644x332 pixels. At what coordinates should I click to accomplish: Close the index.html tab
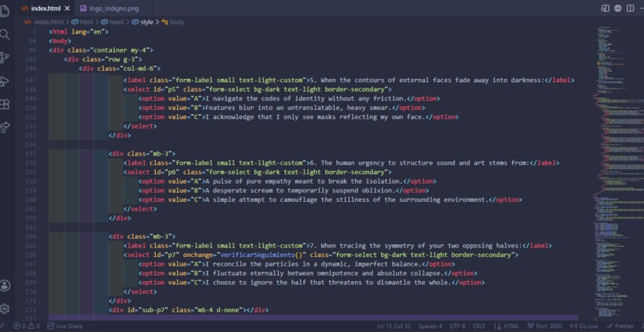[67, 8]
